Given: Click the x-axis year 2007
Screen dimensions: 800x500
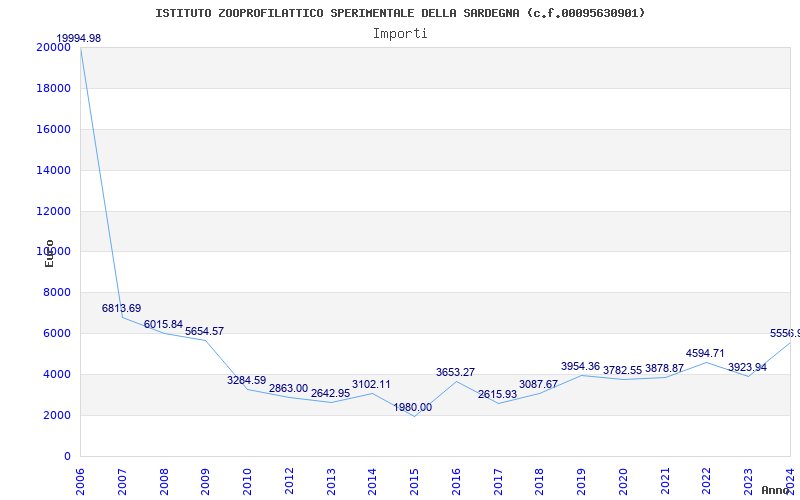Looking at the screenshot, I should [x=122, y=482].
